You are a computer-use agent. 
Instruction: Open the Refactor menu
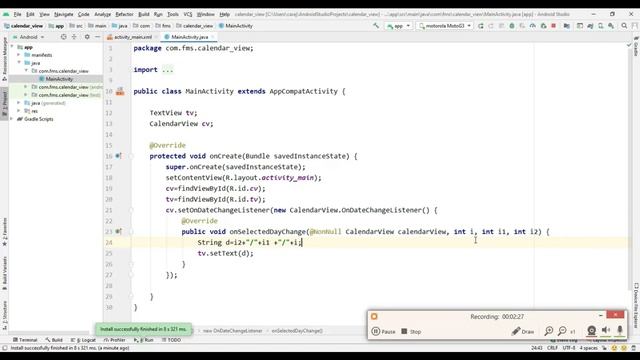(124, 14)
